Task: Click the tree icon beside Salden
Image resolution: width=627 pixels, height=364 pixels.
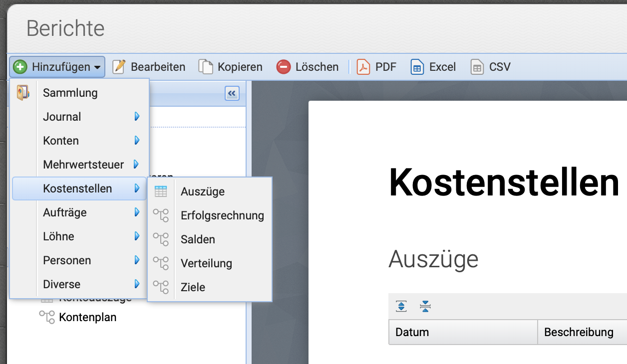Action: 161,239
